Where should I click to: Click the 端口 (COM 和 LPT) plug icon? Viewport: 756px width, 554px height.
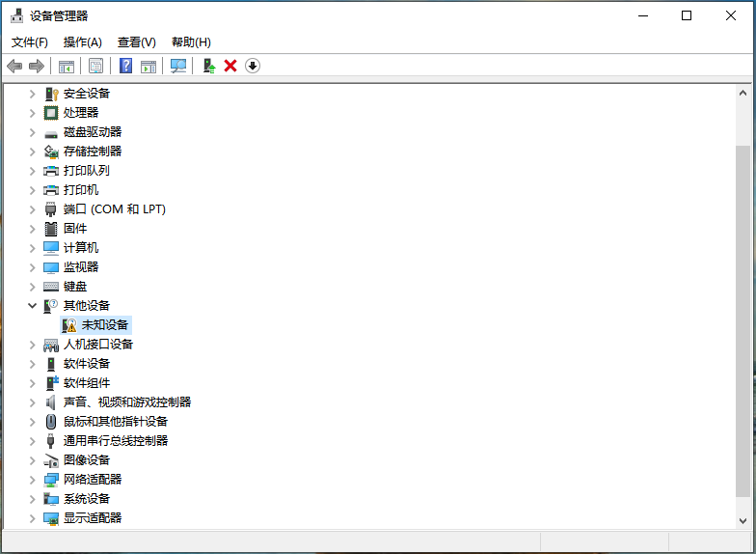point(50,209)
